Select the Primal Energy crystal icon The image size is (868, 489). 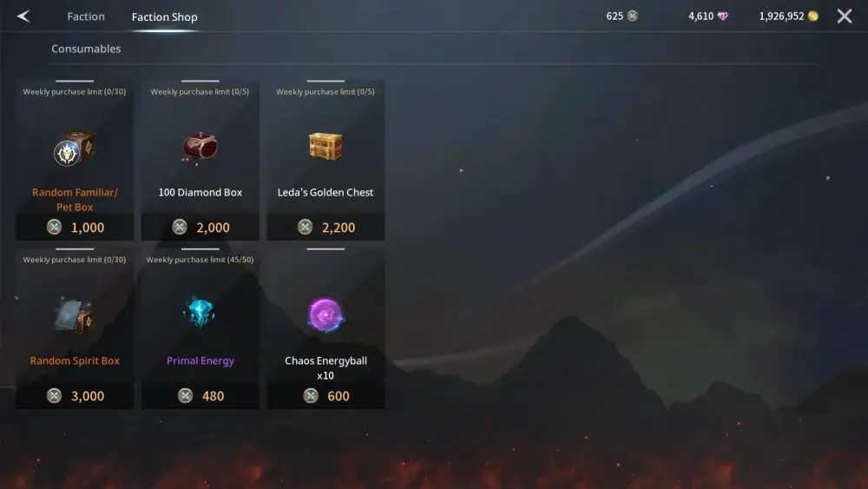coord(200,313)
